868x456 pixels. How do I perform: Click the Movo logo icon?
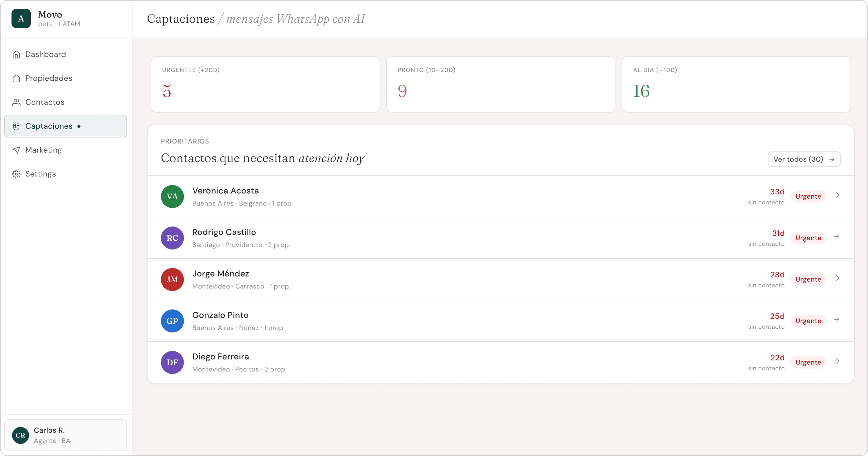point(21,19)
